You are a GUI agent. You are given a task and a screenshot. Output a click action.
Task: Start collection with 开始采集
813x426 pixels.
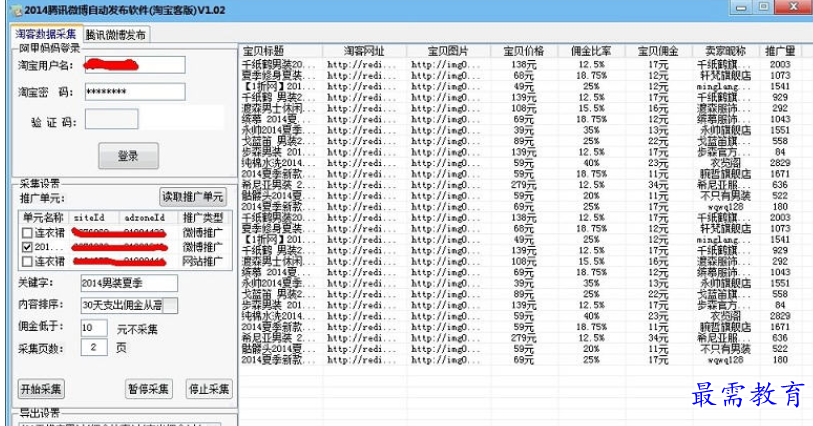pos(41,389)
